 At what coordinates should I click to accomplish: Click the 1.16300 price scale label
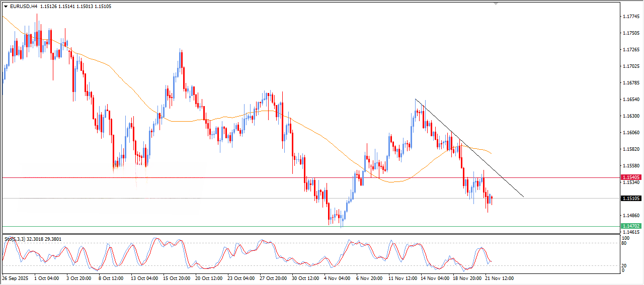pyautogui.click(x=631, y=116)
